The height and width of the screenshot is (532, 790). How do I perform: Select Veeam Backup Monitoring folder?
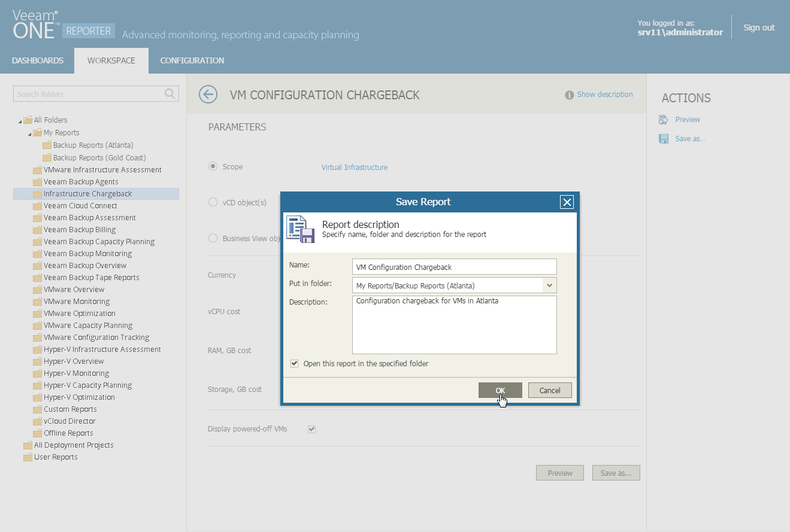[x=87, y=254]
